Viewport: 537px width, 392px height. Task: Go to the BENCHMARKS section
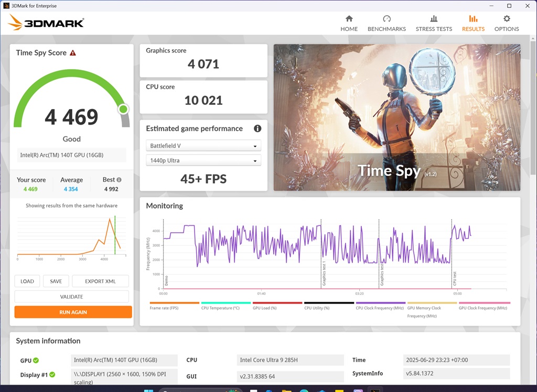386,23
